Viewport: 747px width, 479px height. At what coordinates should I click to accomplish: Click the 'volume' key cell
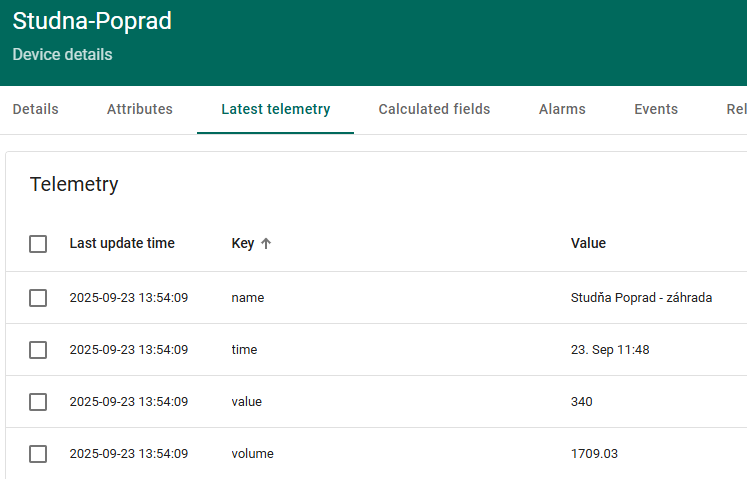pyautogui.click(x=252, y=454)
